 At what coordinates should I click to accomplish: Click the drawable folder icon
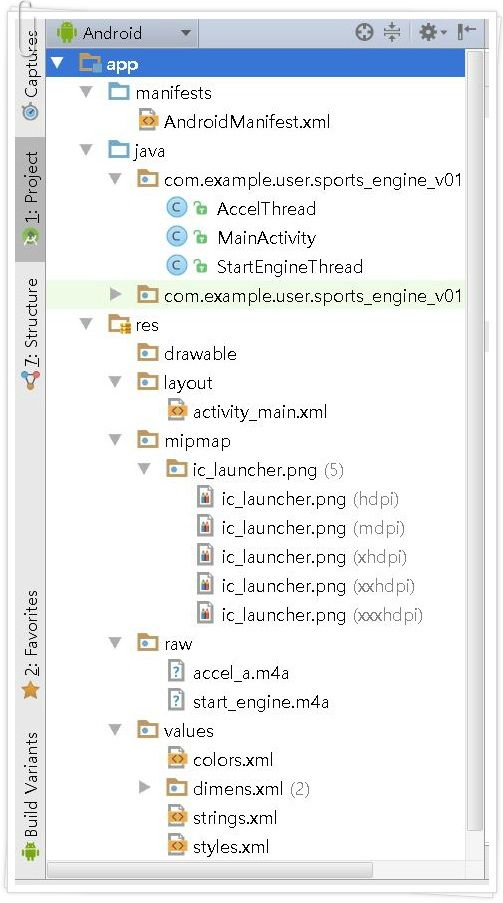pyautogui.click(x=148, y=352)
